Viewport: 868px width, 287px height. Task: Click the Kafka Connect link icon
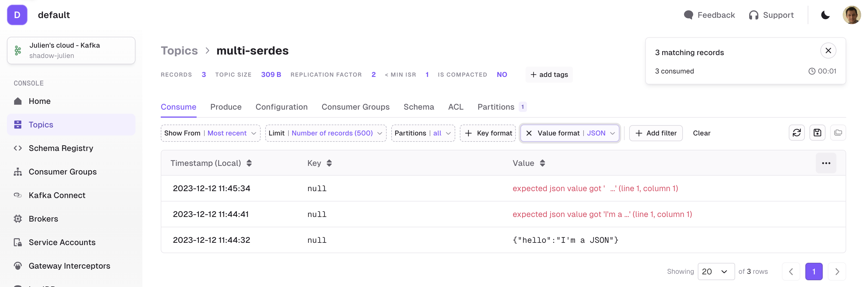click(x=18, y=195)
